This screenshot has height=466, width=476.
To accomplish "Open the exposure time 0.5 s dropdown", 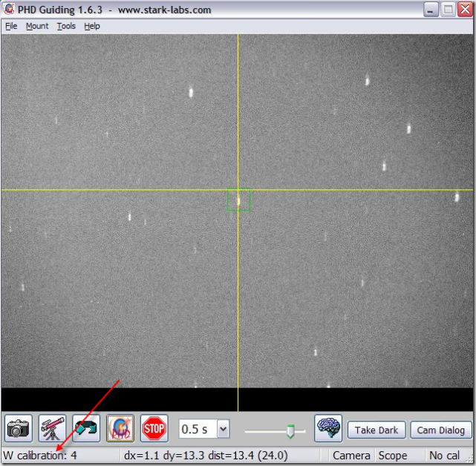I will [x=223, y=429].
